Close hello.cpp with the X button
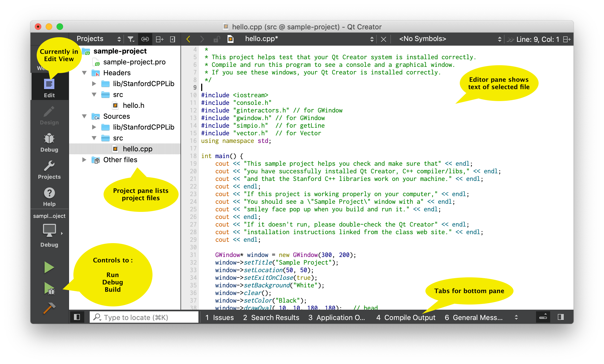 [x=383, y=39]
